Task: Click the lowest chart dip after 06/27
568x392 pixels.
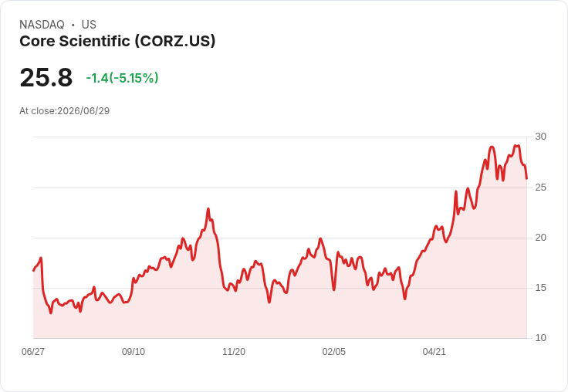Action: 51,313
